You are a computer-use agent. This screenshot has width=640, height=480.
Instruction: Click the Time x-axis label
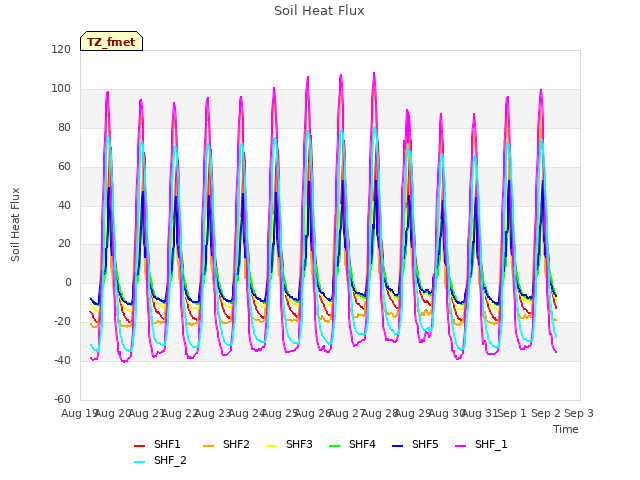(566, 429)
